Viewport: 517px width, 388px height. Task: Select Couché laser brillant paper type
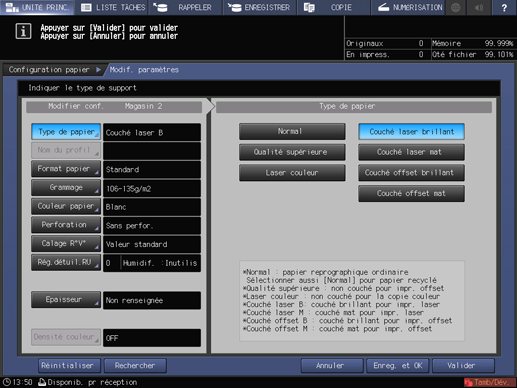point(411,132)
